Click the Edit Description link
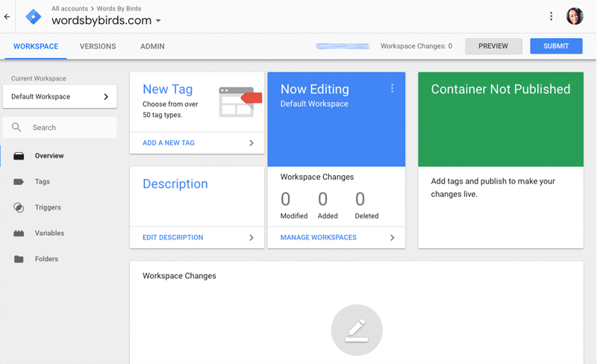The width and height of the screenshot is (597, 364). click(172, 238)
